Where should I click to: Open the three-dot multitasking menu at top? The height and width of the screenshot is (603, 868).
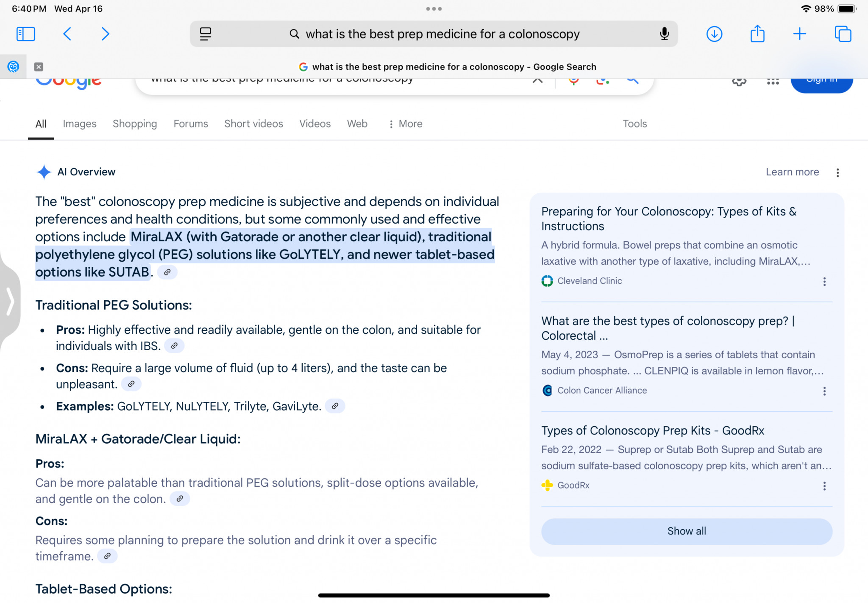[x=434, y=8]
